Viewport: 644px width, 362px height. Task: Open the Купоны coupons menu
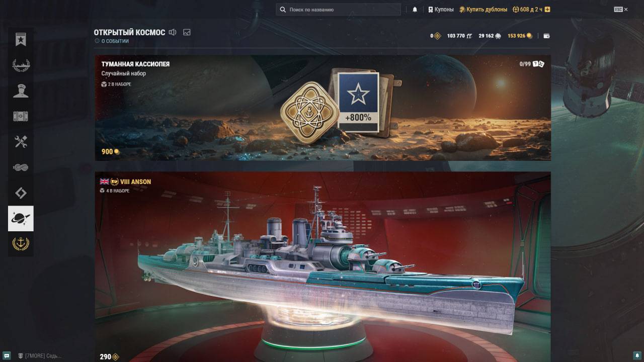(441, 10)
